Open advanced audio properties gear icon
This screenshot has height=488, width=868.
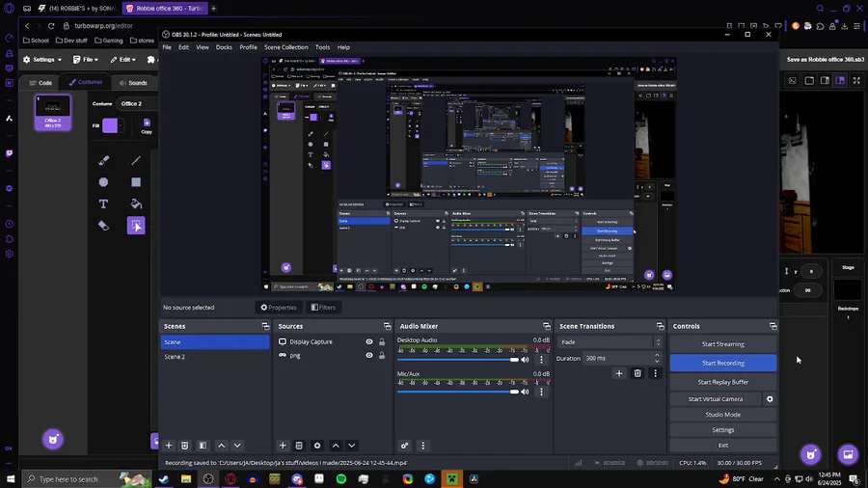pyautogui.click(x=405, y=446)
